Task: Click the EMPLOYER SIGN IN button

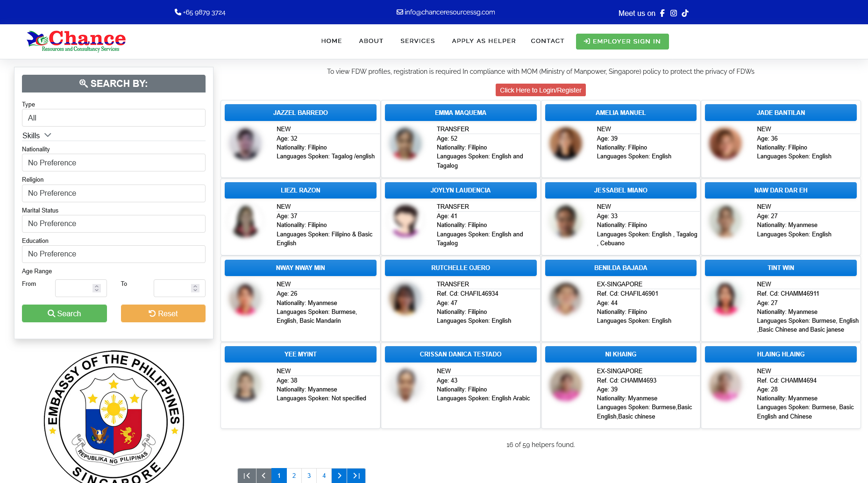Action: pos(622,42)
